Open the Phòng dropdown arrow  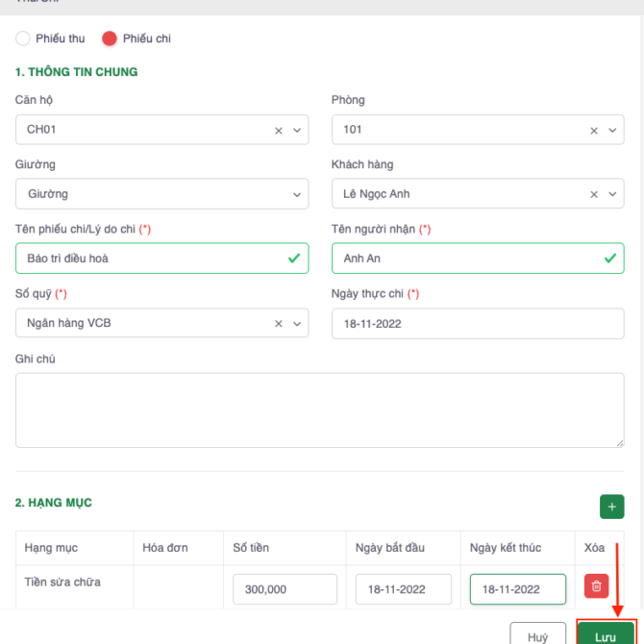[x=612, y=131]
